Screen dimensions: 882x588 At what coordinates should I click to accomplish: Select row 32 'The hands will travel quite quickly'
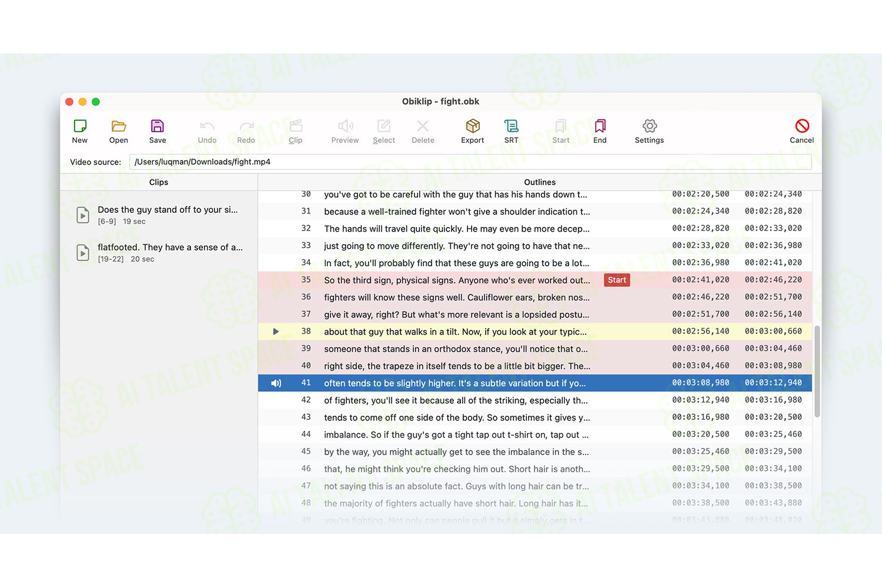535,229
